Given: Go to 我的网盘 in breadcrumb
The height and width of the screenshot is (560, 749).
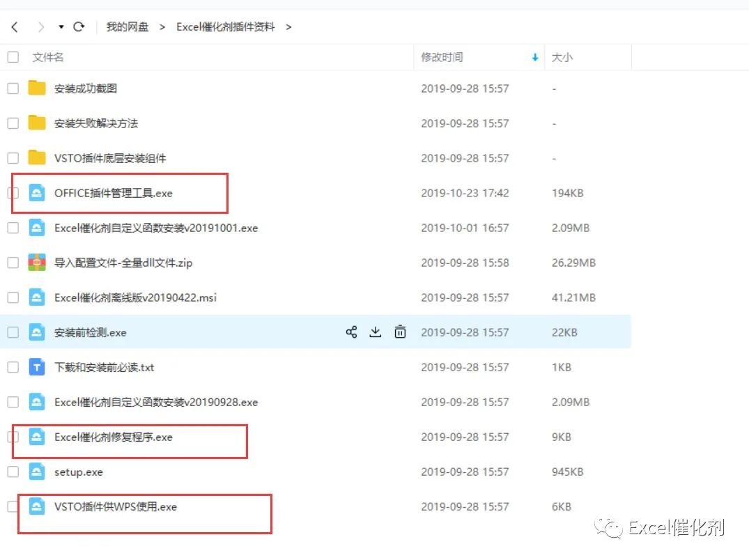Looking at the screenshot, I should pos(128,26).
